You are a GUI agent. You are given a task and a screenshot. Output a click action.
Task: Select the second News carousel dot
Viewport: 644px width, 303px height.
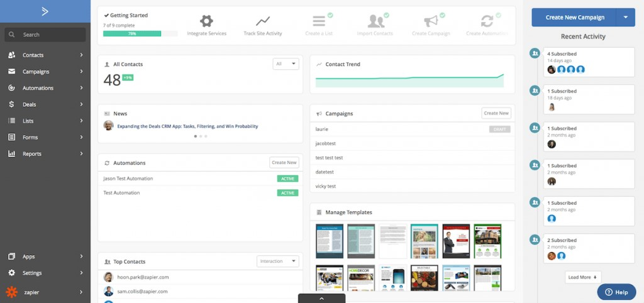(x=200, y=136)
